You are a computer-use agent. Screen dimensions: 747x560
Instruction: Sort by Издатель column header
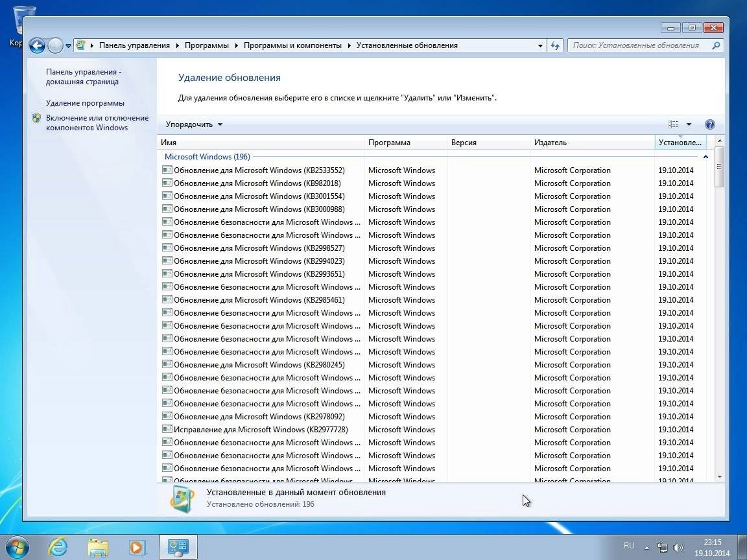click(593, 143)
